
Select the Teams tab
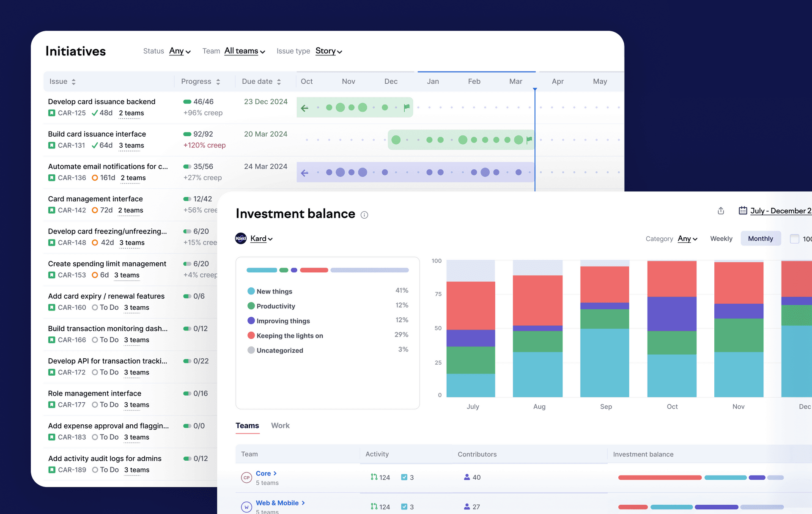tap(247, 426)
